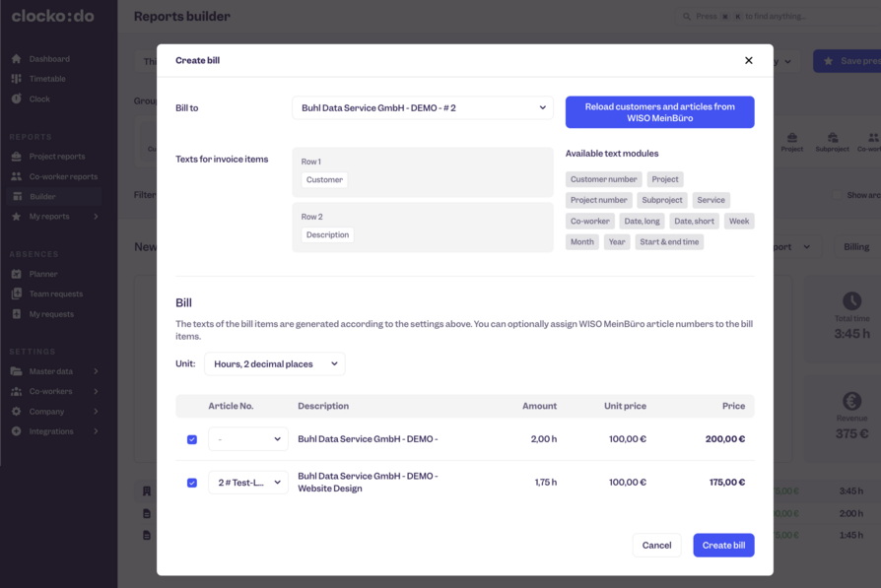The width and height of the screenshot is (881, 588).
Task: Open Co-worker reports in sidebar
Action: 63,176
